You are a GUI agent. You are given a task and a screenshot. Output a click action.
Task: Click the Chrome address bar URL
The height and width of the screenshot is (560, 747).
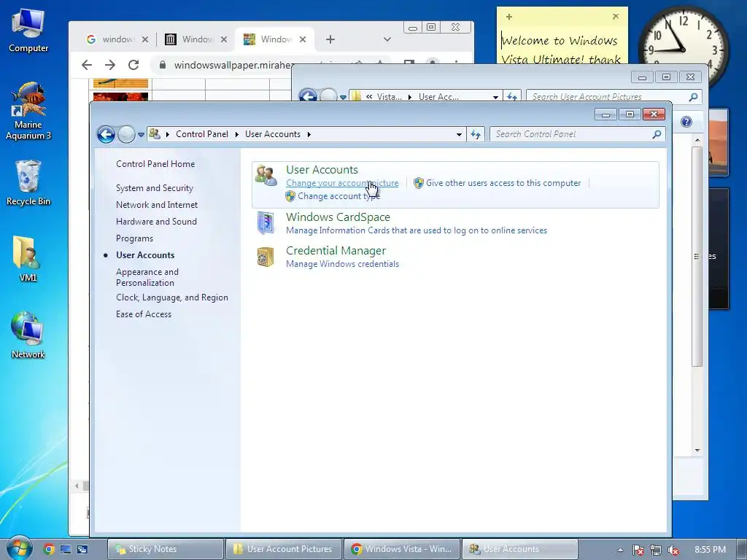point(233,65)
